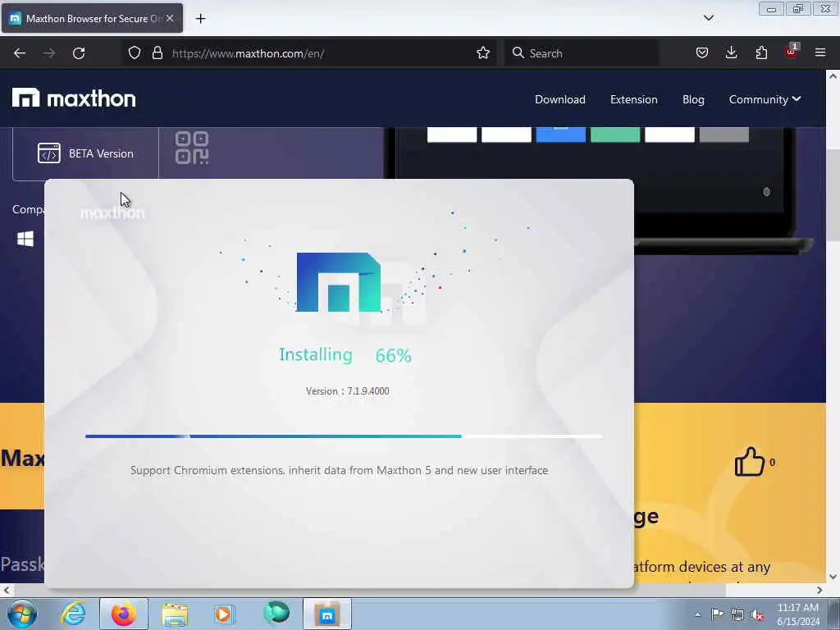
Task: Open the tracking protection shield icon
Action: (x=135, y=53)
